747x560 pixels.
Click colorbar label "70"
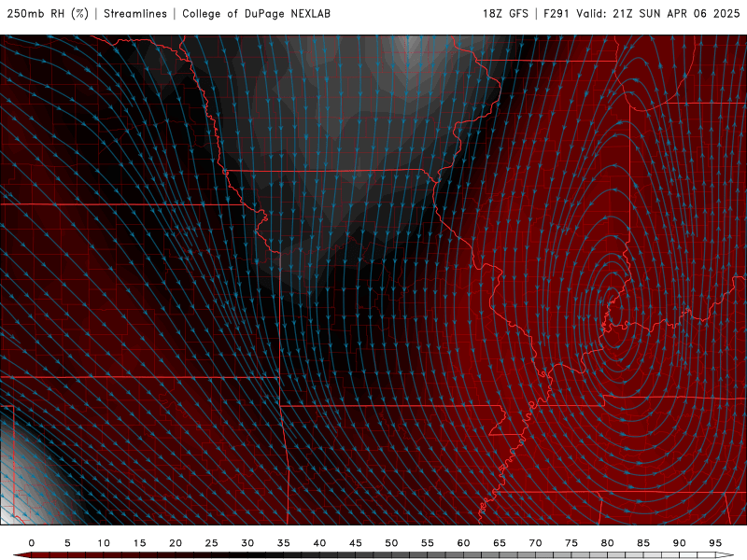coord(535,543)
